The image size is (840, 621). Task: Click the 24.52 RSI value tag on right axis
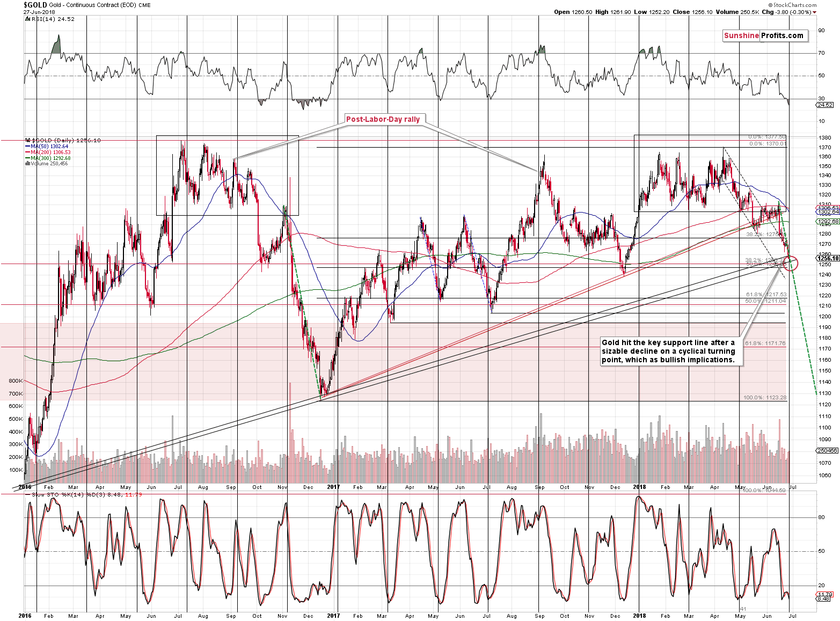pyautogui.click(x=825, y=105)
